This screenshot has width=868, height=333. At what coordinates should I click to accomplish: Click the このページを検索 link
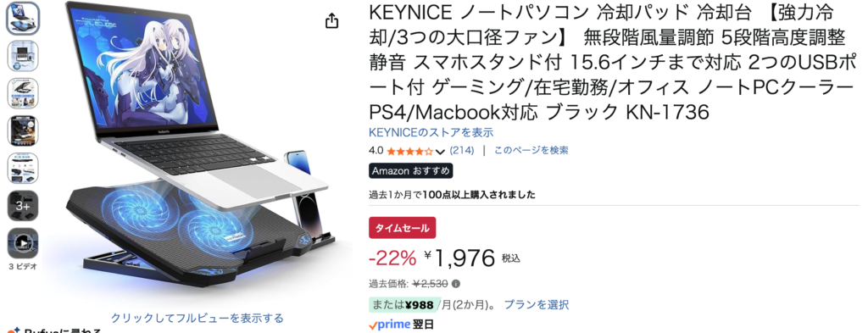pos(531,150)
